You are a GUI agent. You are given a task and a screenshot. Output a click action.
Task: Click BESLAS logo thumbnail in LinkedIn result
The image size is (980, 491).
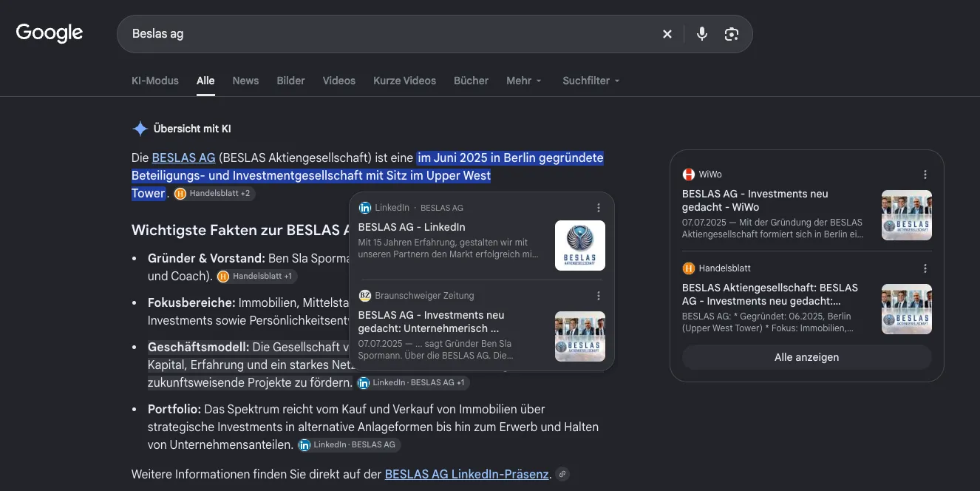tap(580, 245)
